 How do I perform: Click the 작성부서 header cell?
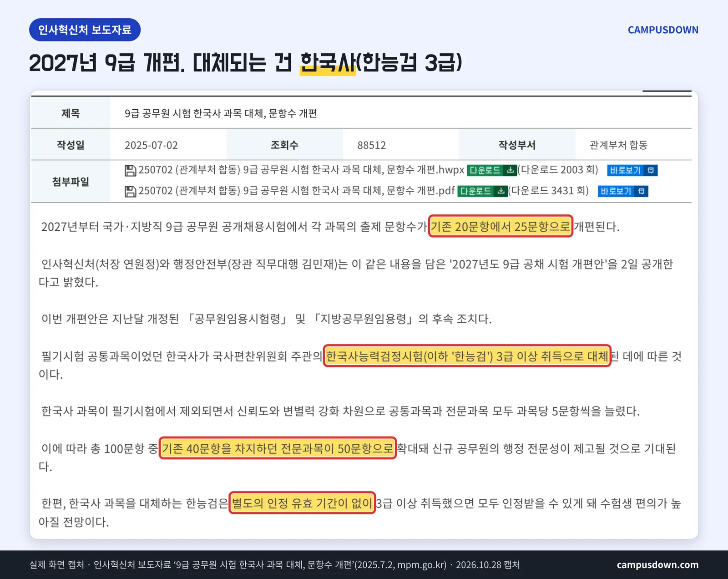pos(517,145)
